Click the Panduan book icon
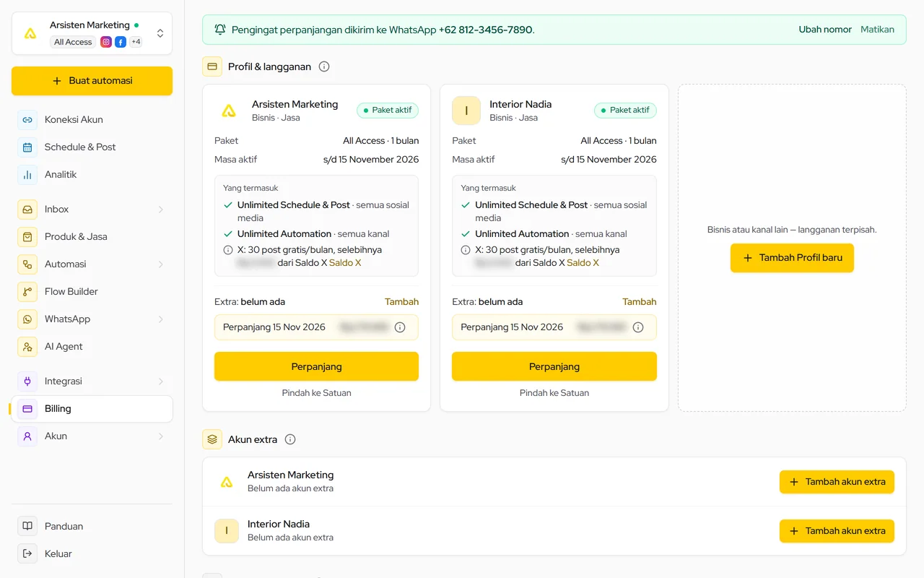Image resolution: width=924 pixels, height=578 pixels. click(x=27, y=527)
